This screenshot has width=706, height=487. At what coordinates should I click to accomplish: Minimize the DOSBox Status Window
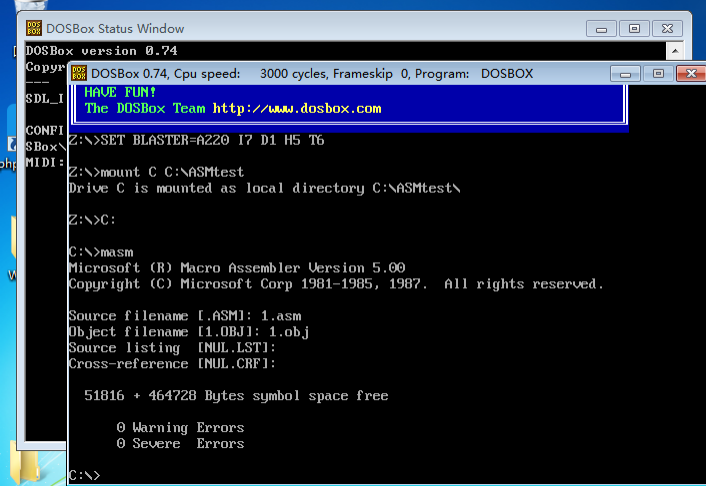601,29
